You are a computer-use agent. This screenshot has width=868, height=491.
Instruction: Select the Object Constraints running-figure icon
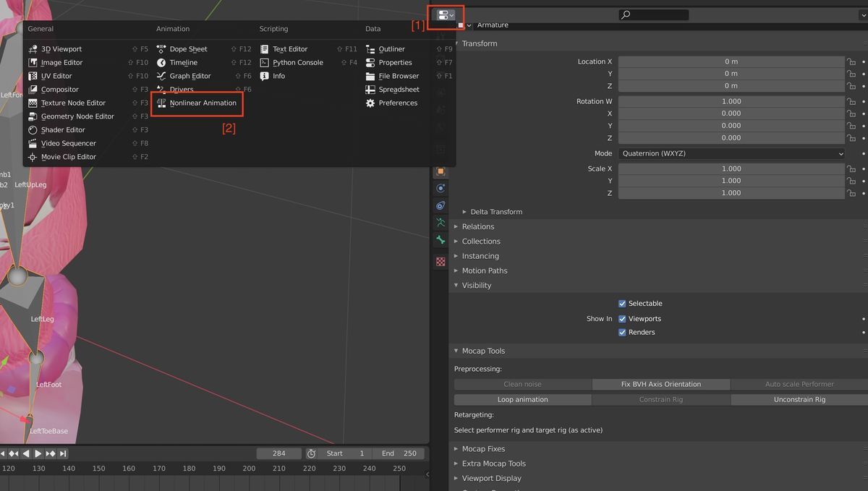(440, 223)
